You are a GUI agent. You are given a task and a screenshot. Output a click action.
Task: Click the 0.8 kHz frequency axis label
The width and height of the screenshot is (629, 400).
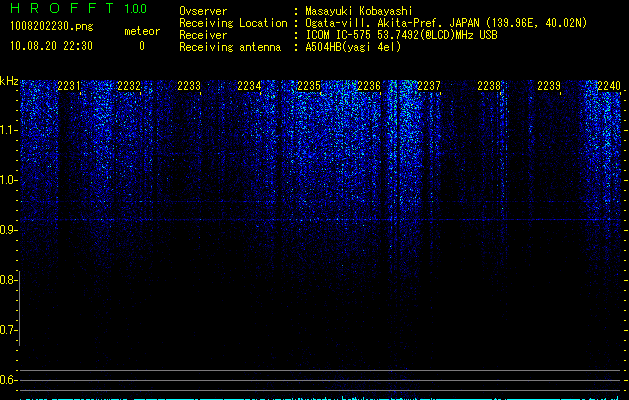8,280
